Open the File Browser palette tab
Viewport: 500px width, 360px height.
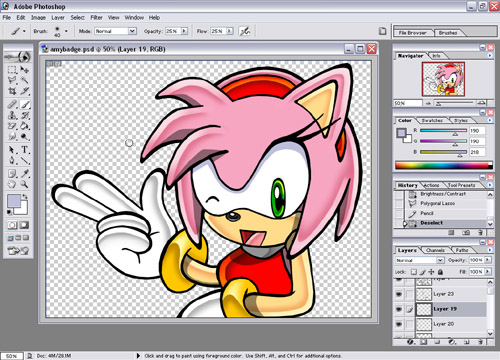tap(412, 33)
